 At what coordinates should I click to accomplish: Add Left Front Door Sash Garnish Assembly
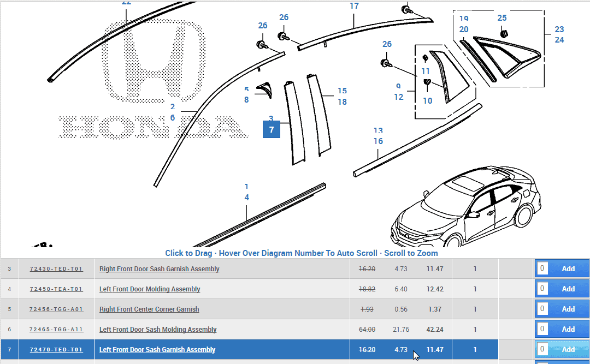coord(568,349)
